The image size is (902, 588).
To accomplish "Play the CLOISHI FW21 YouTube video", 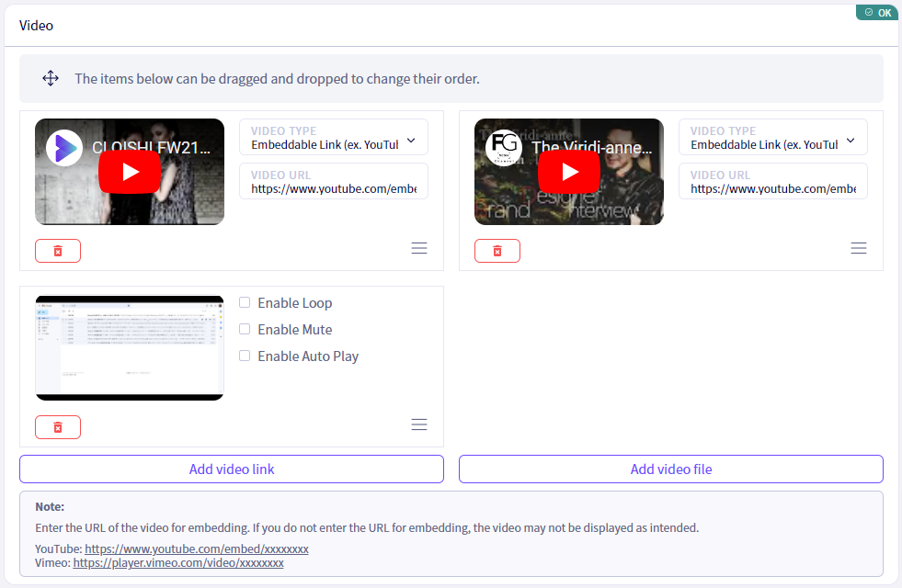I will (130, 172).
